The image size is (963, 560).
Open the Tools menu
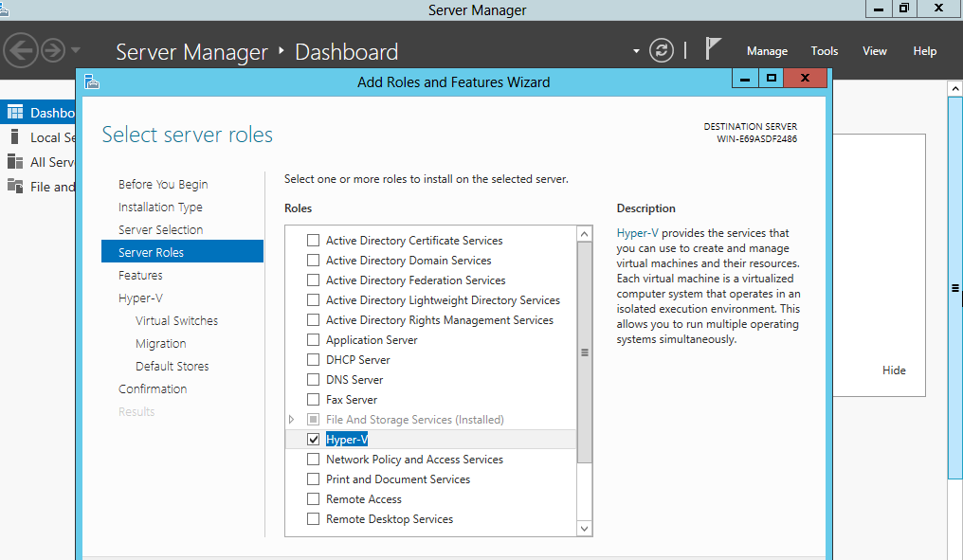click(825, 51)
